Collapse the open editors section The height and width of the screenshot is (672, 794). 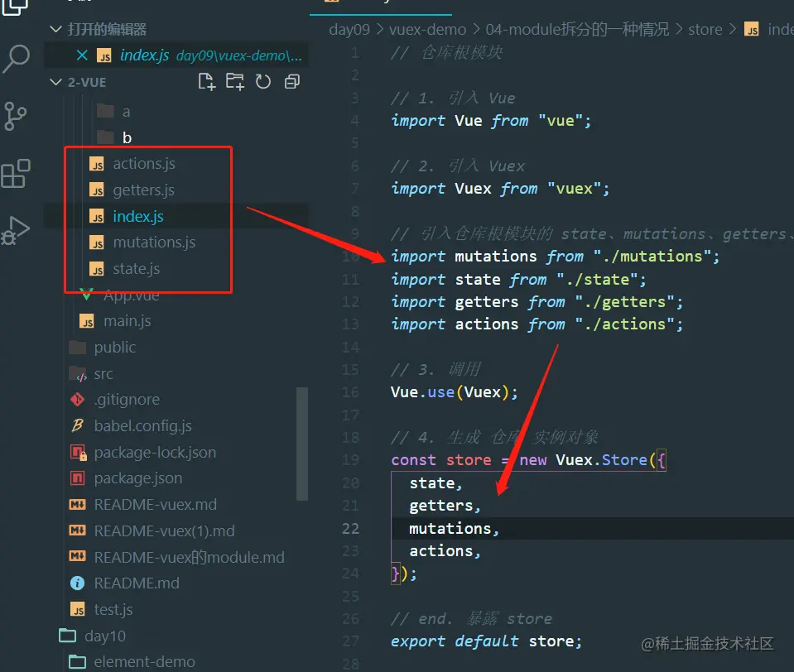click(x=55, y=29)
